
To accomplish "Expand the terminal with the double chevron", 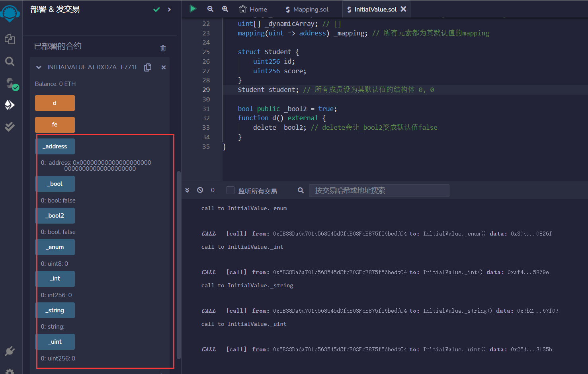I will 187,190.
